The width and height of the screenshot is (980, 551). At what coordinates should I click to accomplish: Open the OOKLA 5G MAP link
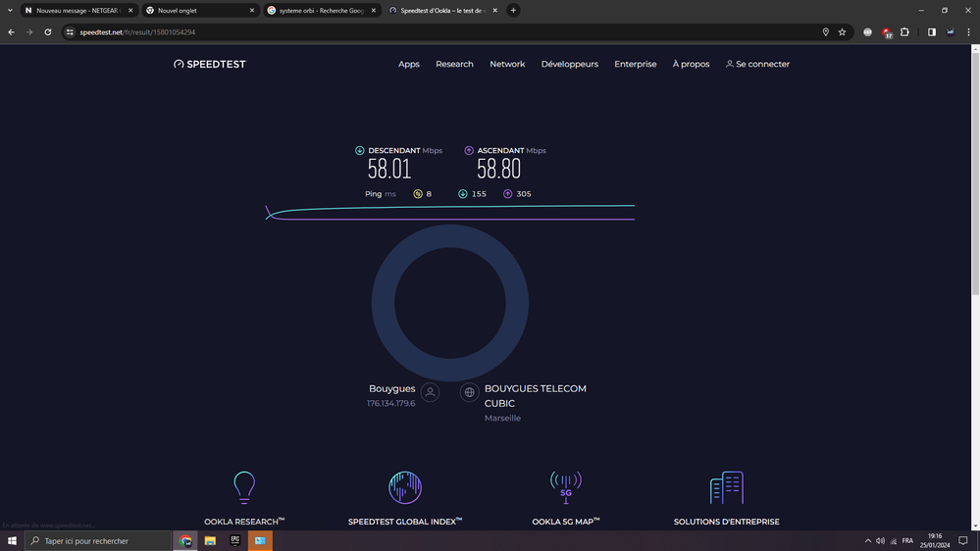click(566, 522)
